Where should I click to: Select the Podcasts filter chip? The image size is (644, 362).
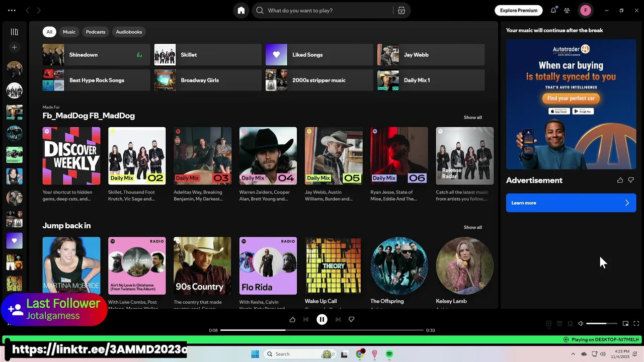(x=96, y=32)
